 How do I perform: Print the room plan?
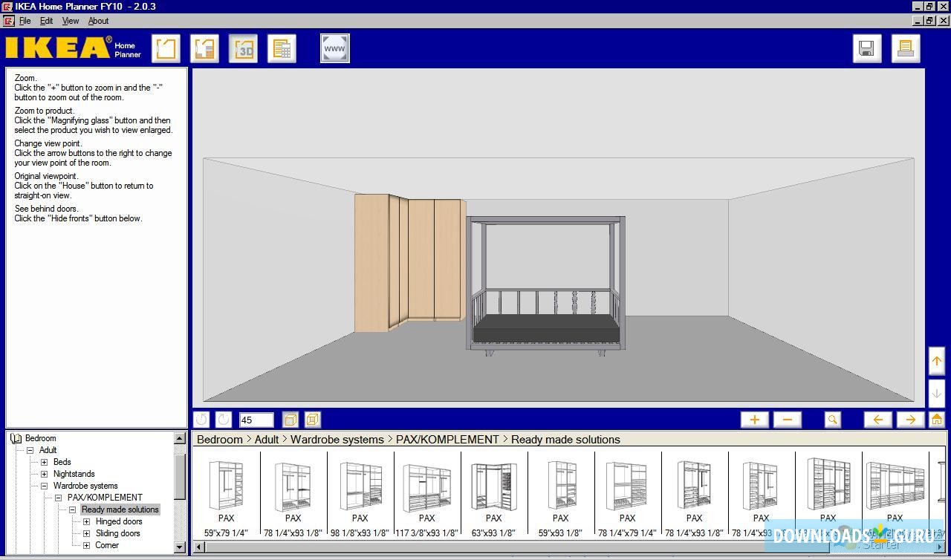tap(905, 48)
